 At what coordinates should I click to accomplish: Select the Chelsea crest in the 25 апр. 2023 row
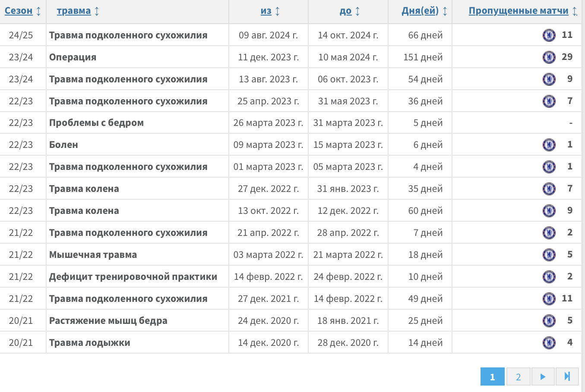click(549, 101)
